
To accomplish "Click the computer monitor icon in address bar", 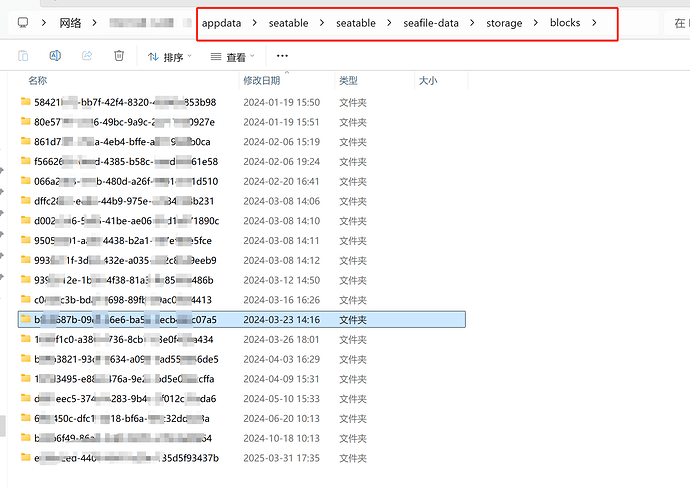I will pyautogui.click(x=23, y=22).
